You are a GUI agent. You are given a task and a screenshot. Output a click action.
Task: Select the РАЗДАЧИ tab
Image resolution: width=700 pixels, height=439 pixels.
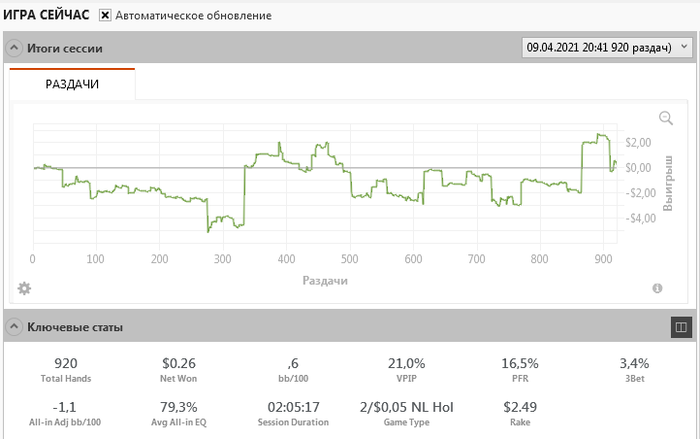[x=72, y=85]
